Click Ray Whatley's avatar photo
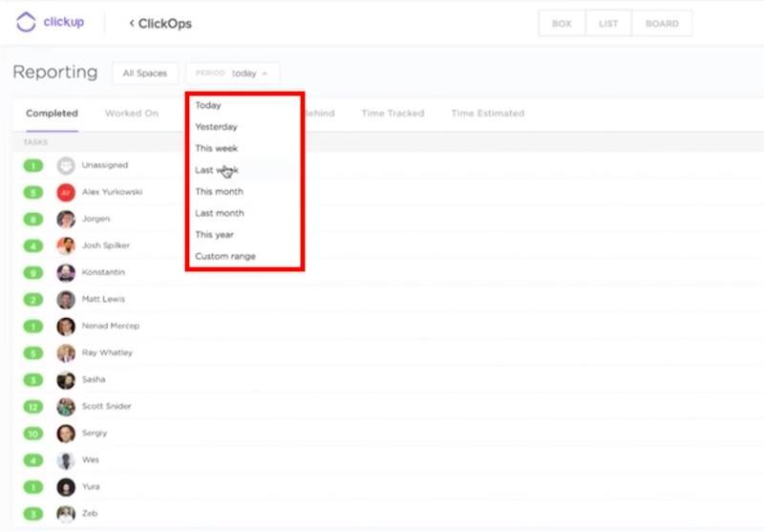 [66, 353]
